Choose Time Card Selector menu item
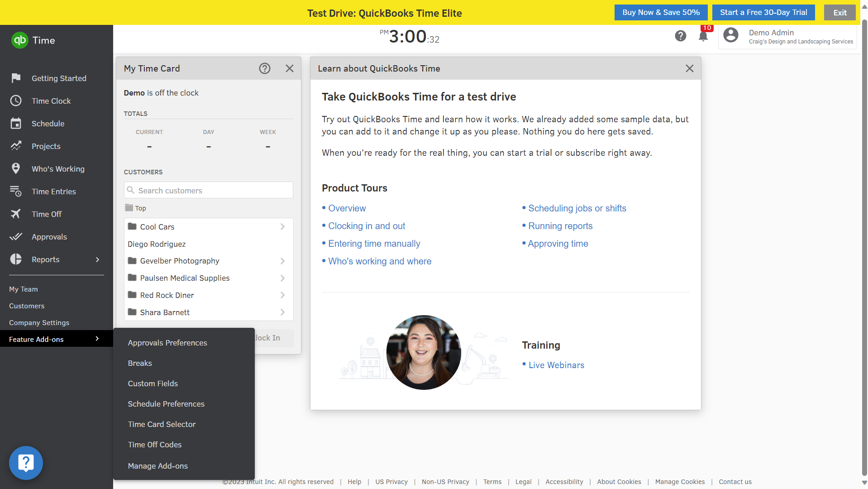Viewport: 868px width, 489px height. click(162, 424)
